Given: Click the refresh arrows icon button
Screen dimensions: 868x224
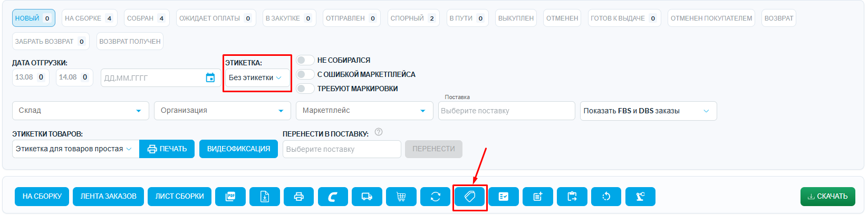Looking at the screenshot, I should click(x=436, y=197).
